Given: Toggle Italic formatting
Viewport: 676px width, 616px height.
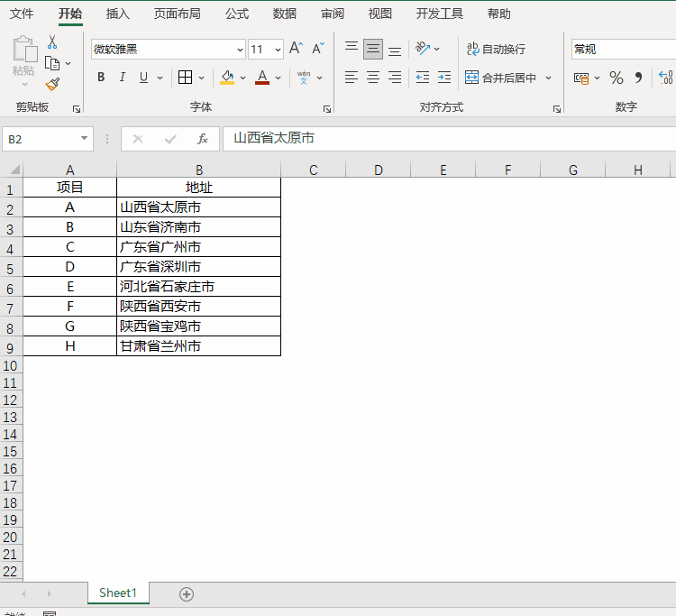Looking at the screenshot, I should coord(123,78).
